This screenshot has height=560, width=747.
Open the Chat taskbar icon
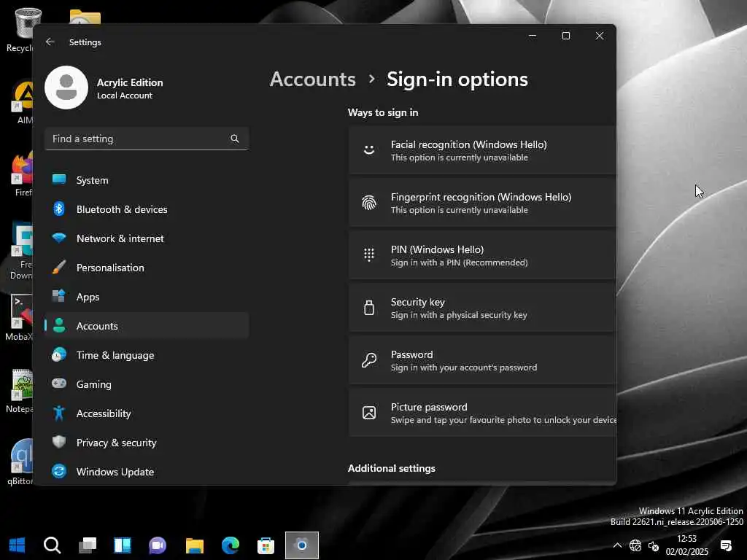point(158,545)
